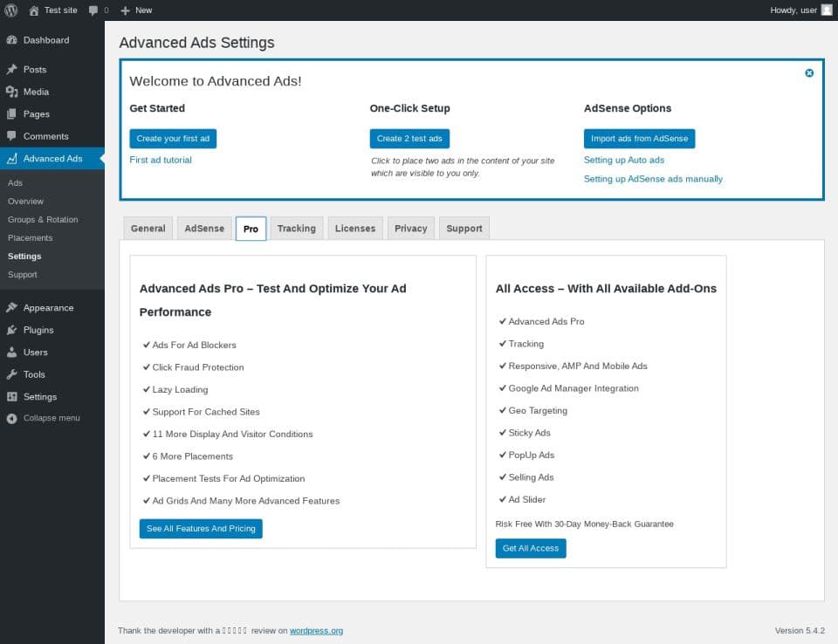Click the Comments icon in sidebar

click(11, 136)
